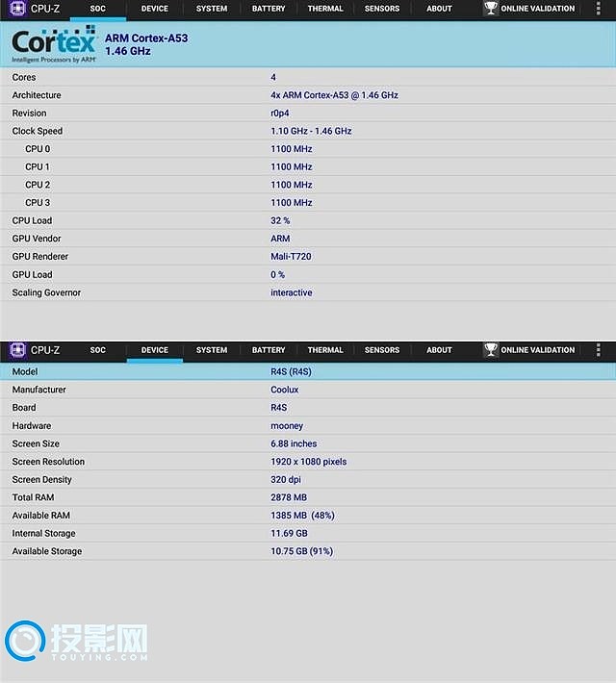Open the three-dot overflow menu on Device screen
616x683 pixels.
598,350
